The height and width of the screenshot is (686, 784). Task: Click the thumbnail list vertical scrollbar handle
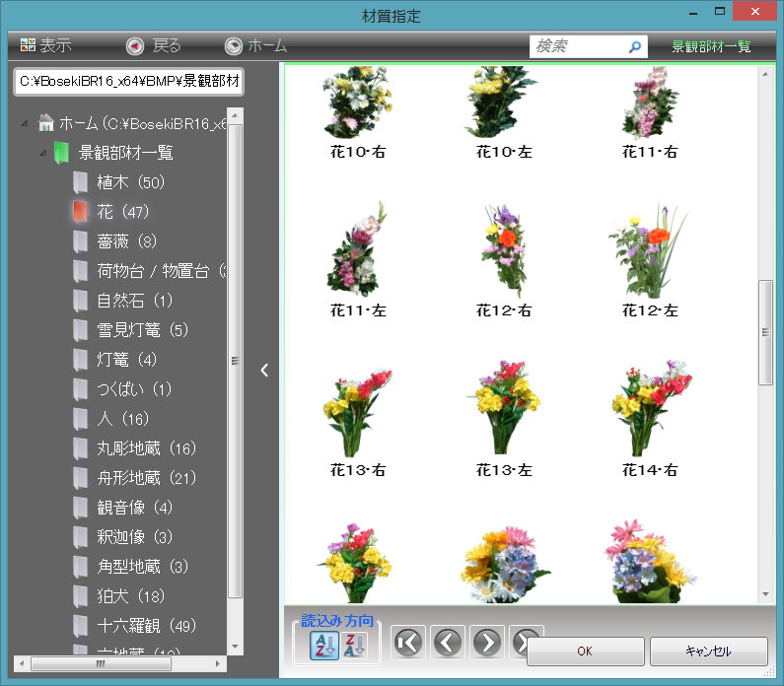pyautogui.click(x=765, y=332)
